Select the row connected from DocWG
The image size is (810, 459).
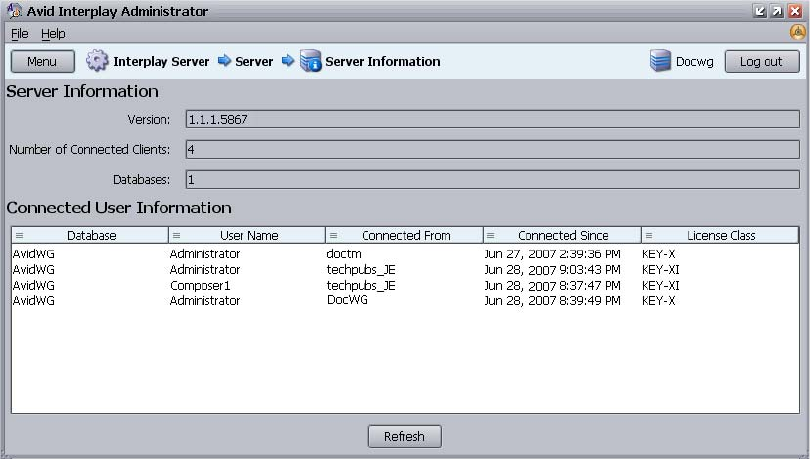click(406, 300)
